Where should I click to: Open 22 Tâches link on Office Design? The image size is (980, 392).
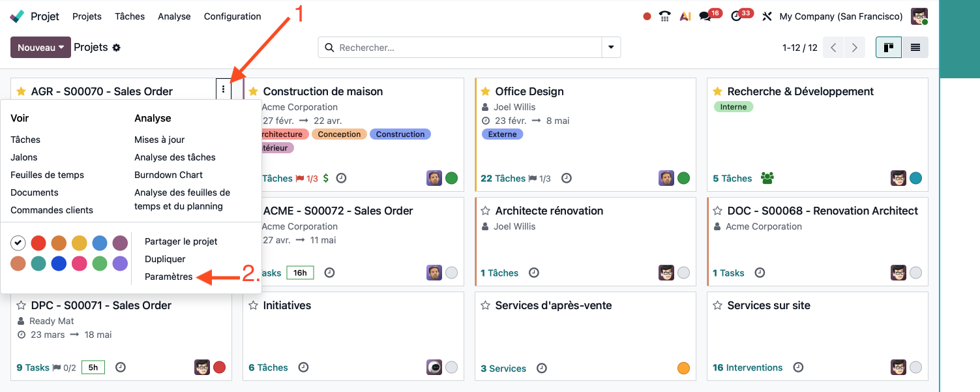pyautogui.click(x=503, y=178)
